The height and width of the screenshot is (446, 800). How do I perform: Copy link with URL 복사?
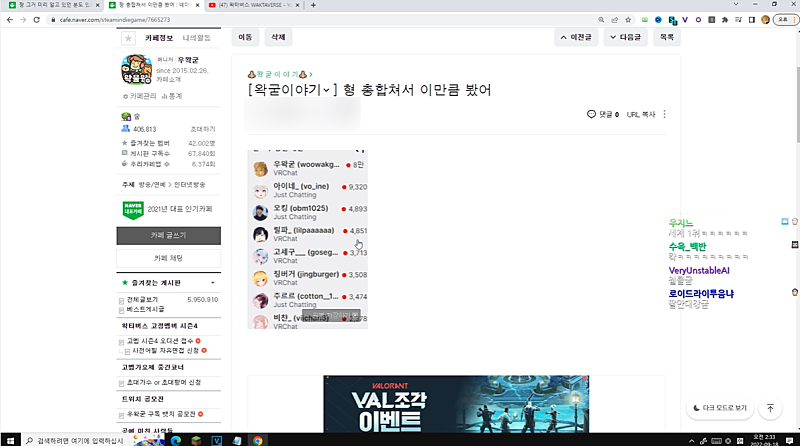[640, 115]
